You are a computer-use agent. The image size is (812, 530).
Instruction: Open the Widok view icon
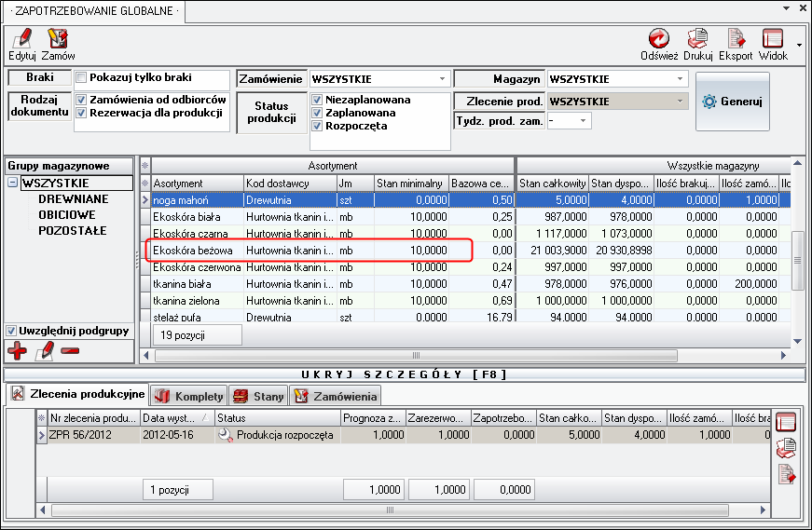(773, 39)
